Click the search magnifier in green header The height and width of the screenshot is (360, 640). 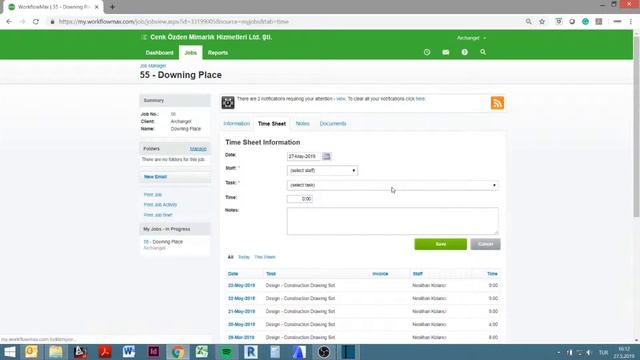[x=483, y=52]
